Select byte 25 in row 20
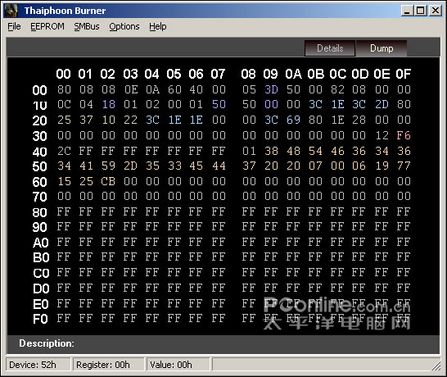The width and height of the screenshot is (447, 377). (64, 120)
